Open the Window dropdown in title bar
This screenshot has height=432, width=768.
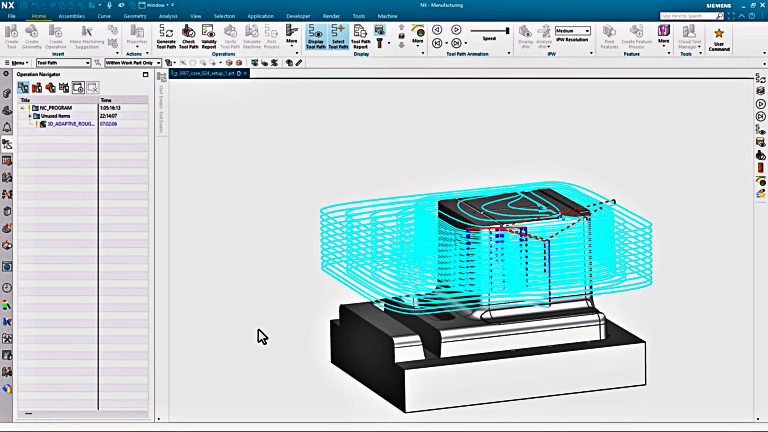pos(156,5)
